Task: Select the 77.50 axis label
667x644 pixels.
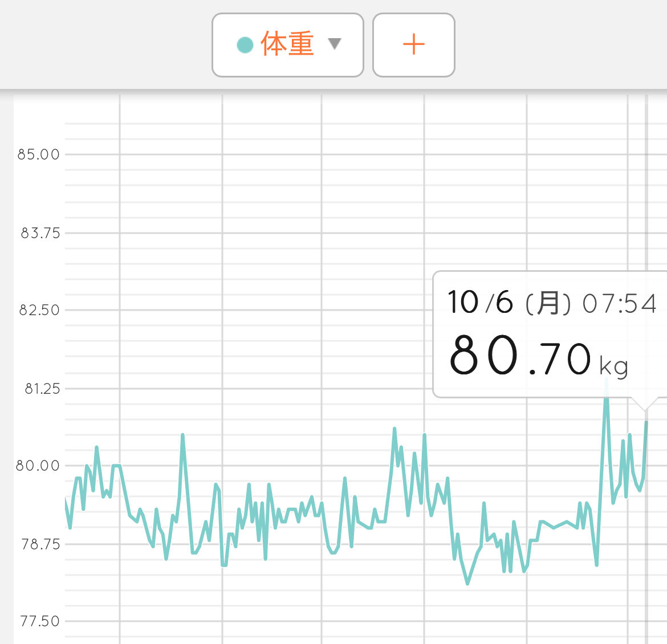Action: point(39,621)
